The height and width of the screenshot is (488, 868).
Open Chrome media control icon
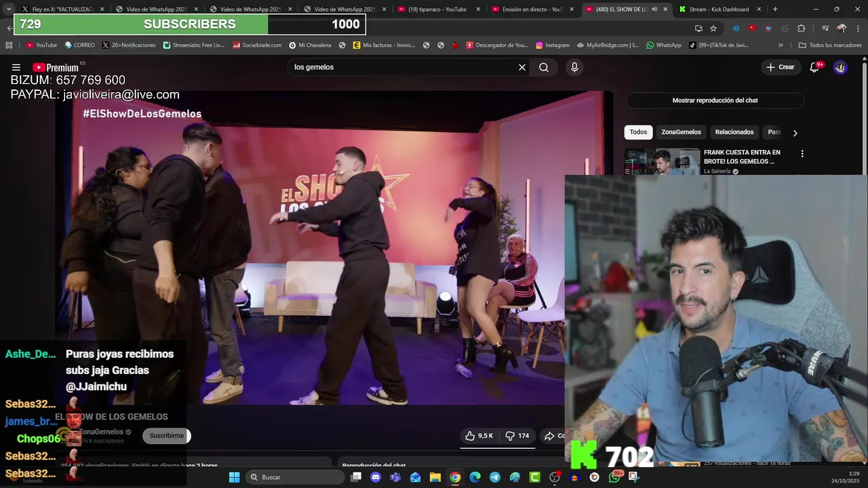pos(825,28)
